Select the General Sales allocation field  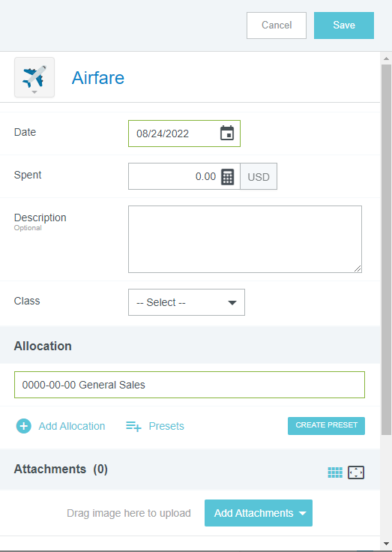click(190, 385)
